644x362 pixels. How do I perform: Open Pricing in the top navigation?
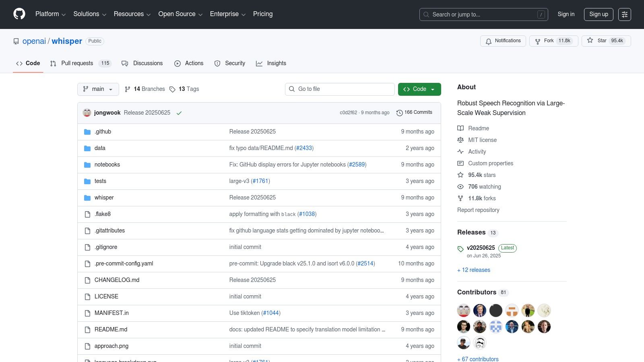pyautogui.click(x=263, y=14)
